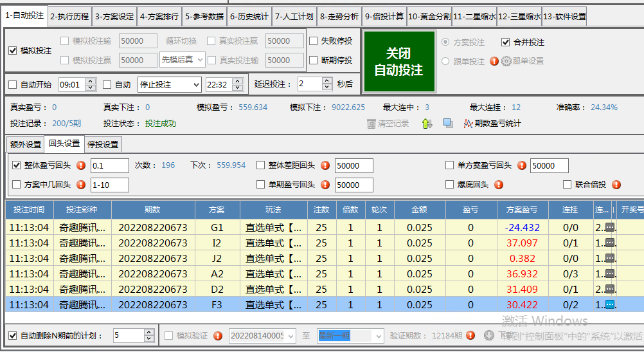Click info icon beside 联合倍投
The image size is (644, 352).
click(x=616, y=185)
